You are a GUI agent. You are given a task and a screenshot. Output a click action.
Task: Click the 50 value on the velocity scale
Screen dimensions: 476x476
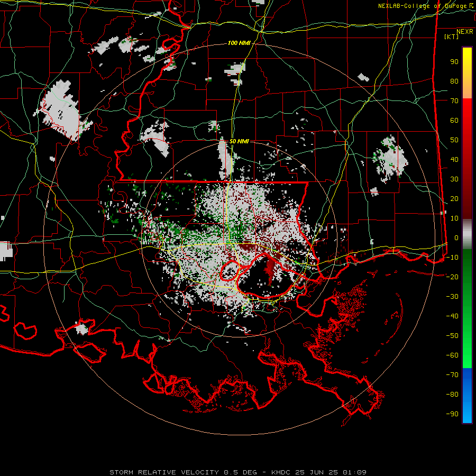(x=454, y=140)
